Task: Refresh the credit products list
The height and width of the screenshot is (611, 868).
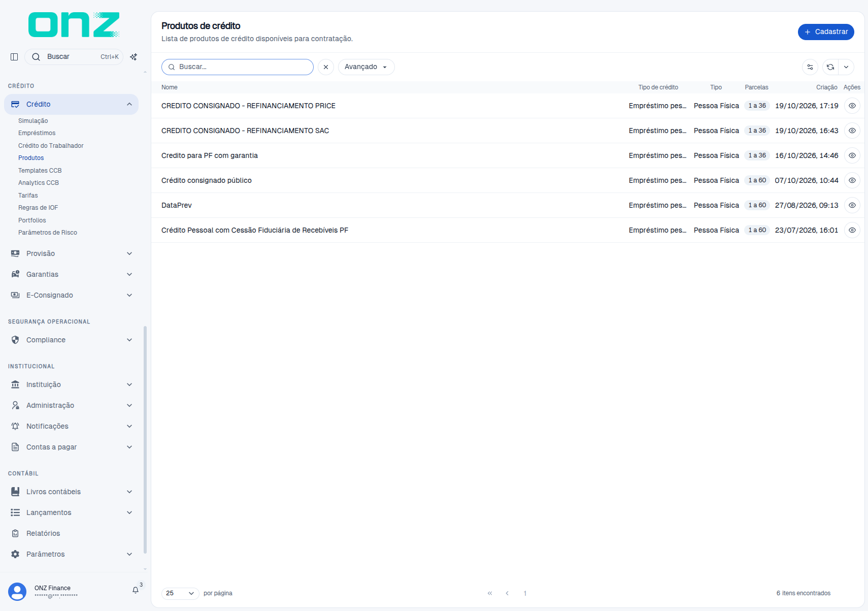Action: coord(830,67)
